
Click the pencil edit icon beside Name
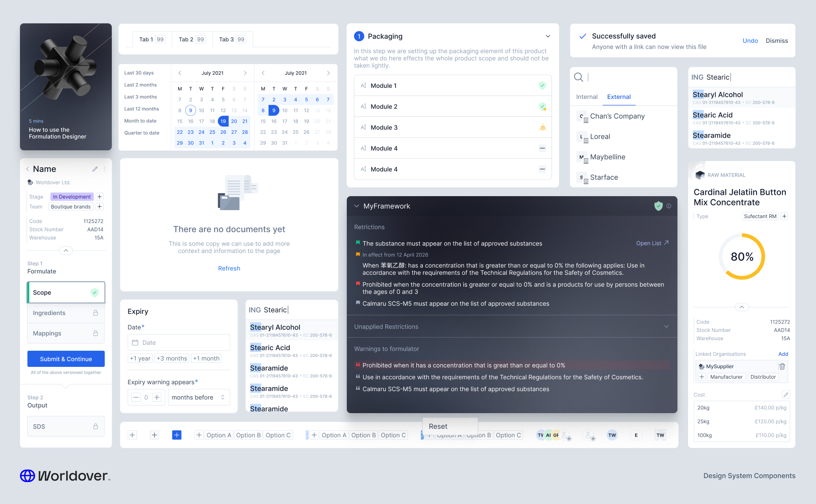tap(95, 169)
